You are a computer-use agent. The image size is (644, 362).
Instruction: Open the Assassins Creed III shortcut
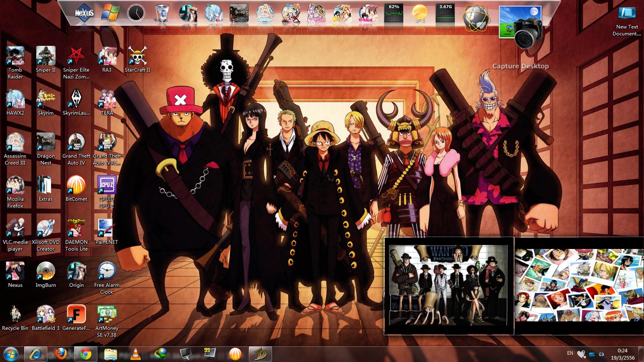pos(15,148)
